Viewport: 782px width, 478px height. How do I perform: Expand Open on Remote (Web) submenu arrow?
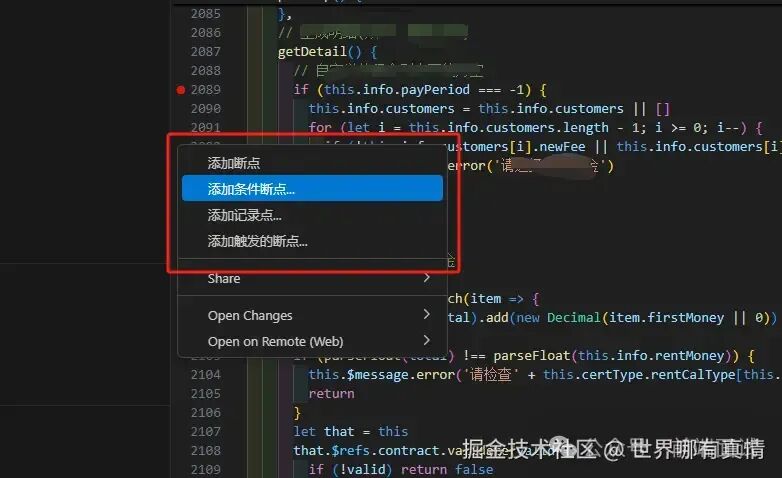pos(426,340)
